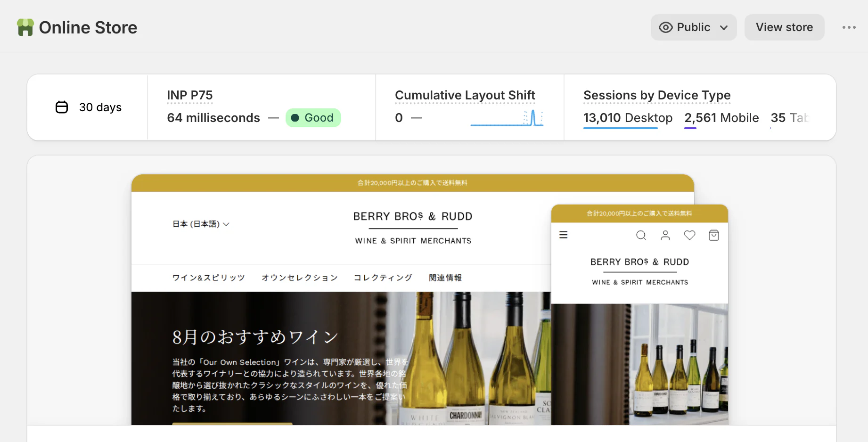This screenshot has width=868, height=442.
Task: Open the hamburger menu in mobile preview
Action: coord(563,235)
